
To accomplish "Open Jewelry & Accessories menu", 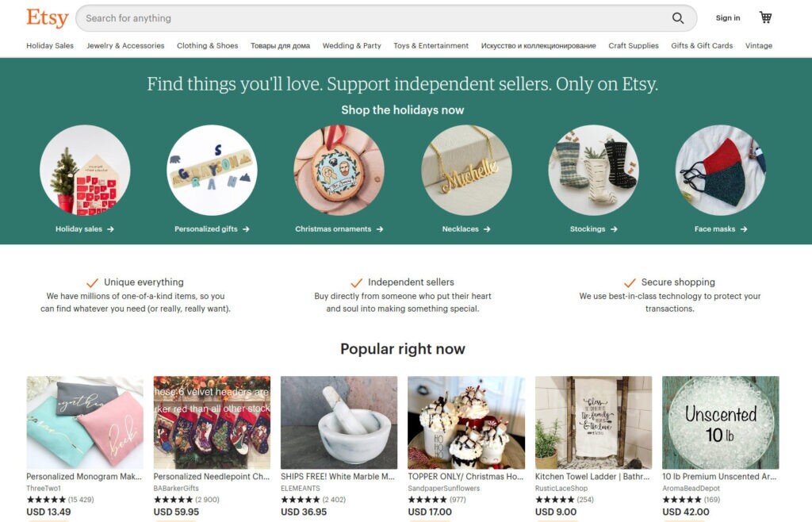I will [125, 45].
